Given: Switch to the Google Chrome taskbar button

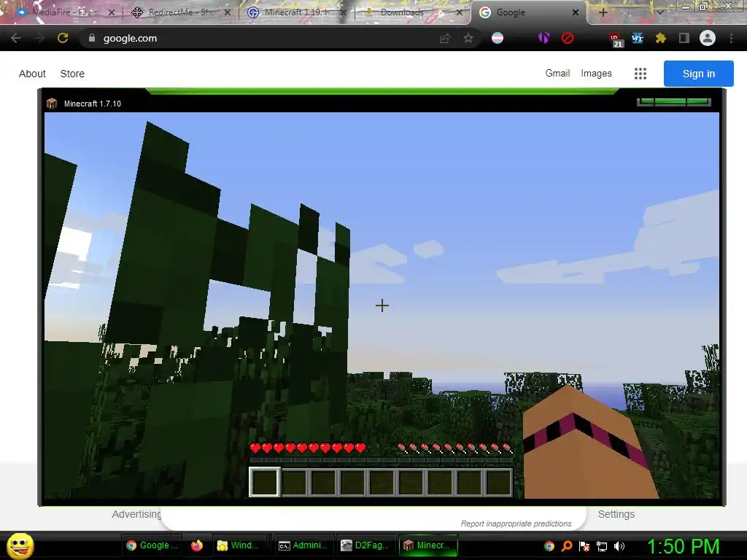Looking at the screenshot, I should tap(152, 545).
